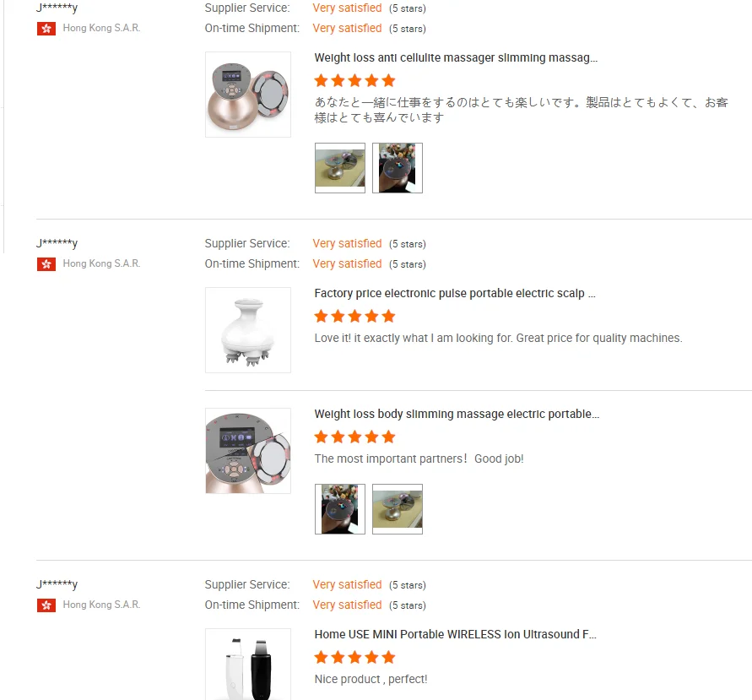Click the second reviewer name J******y
This screenshot has height=700, width=752.
[x=57, y=243]
